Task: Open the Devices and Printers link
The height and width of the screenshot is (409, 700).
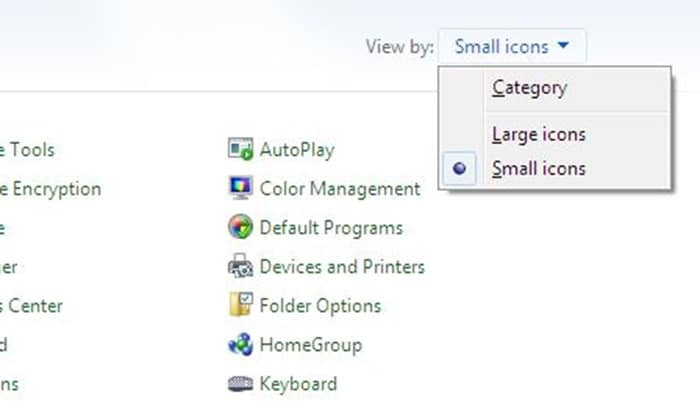Action: pyautogui.click(x=342, y=267)
